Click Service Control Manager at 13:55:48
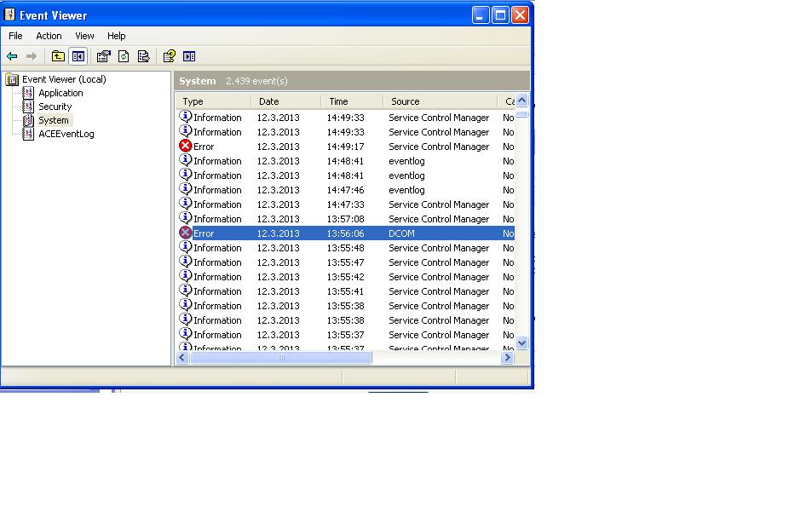This screenshot has height=518, width=812. 439,248
